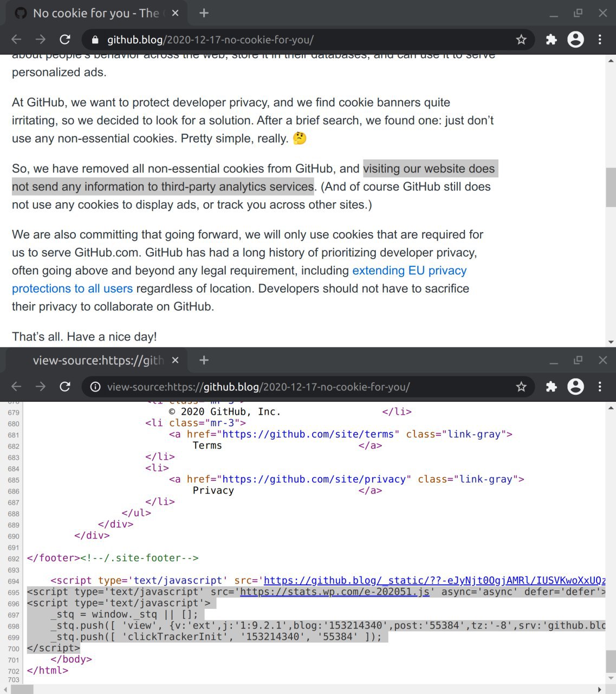Select the view-source:https://gith tab
616x694 pixels.
tap(96, 361)
